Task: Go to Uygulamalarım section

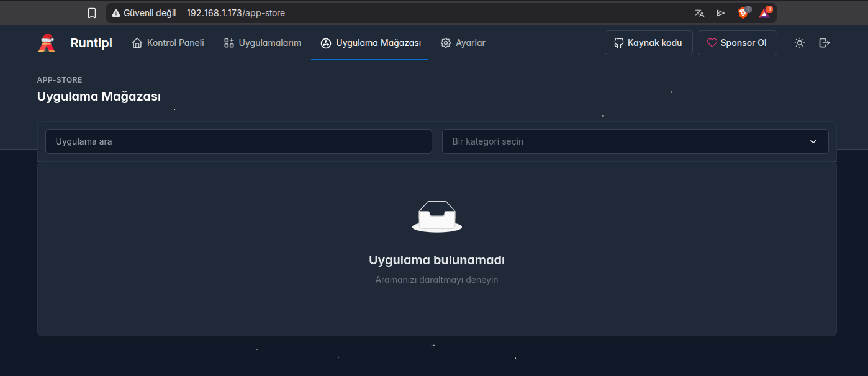Action: tap(263, 43)
